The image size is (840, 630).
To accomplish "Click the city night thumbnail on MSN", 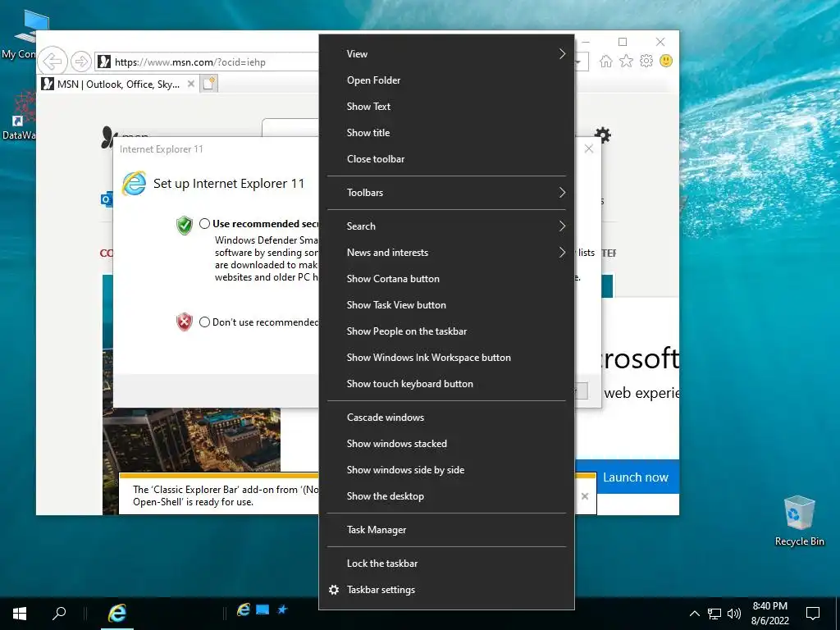I will pos(191,440).
